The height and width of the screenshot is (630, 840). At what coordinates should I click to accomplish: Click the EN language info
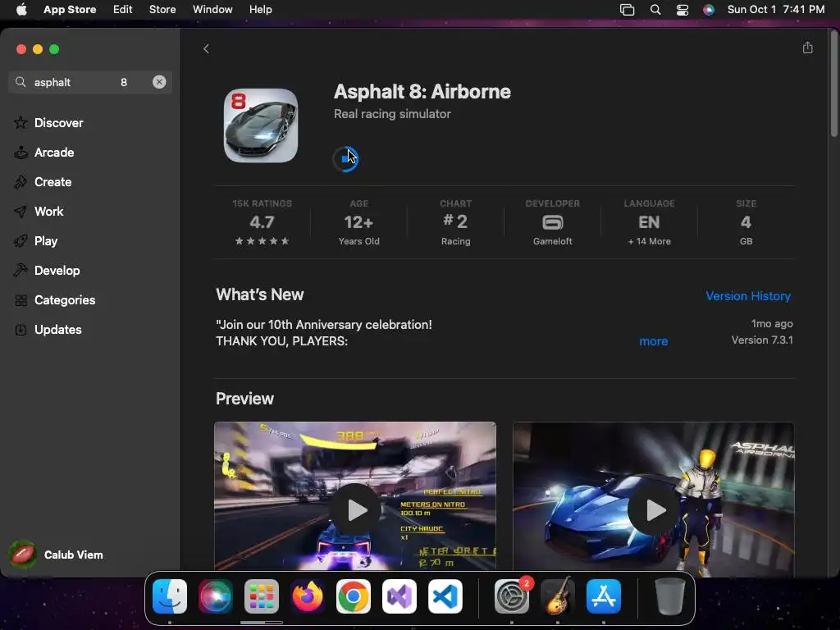tap(649, 221)
